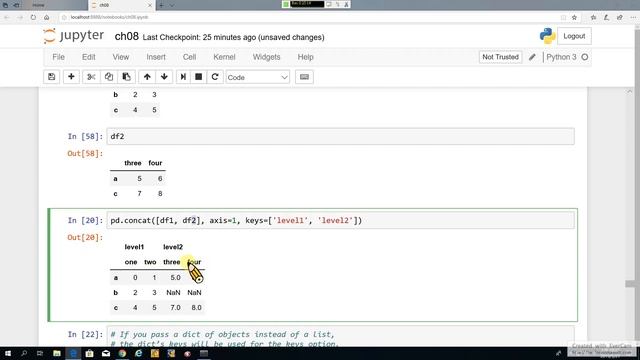
Task: Click the 8.0 value in concat output
Action: [x=196, y=308]
